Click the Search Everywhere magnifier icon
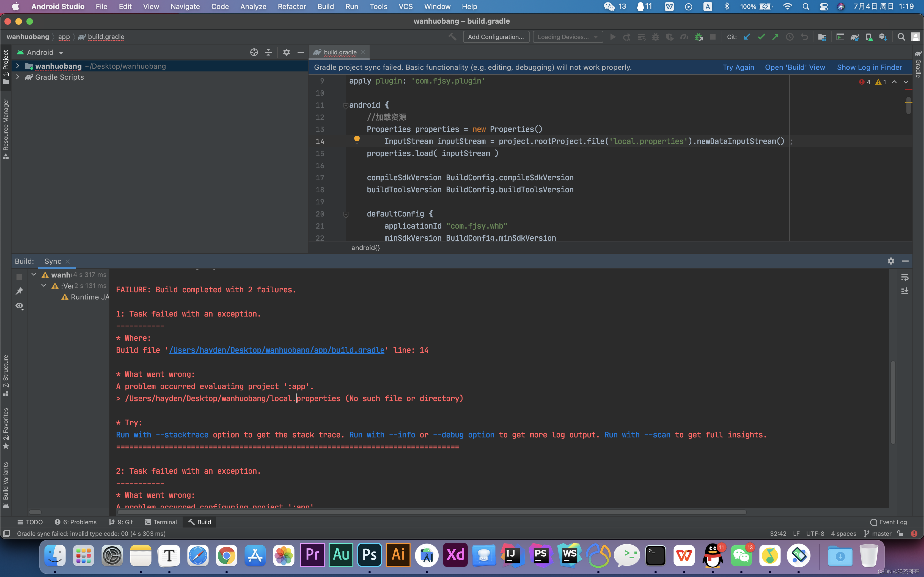This screenshot has width=924, height=577. (x=901, y=37)
